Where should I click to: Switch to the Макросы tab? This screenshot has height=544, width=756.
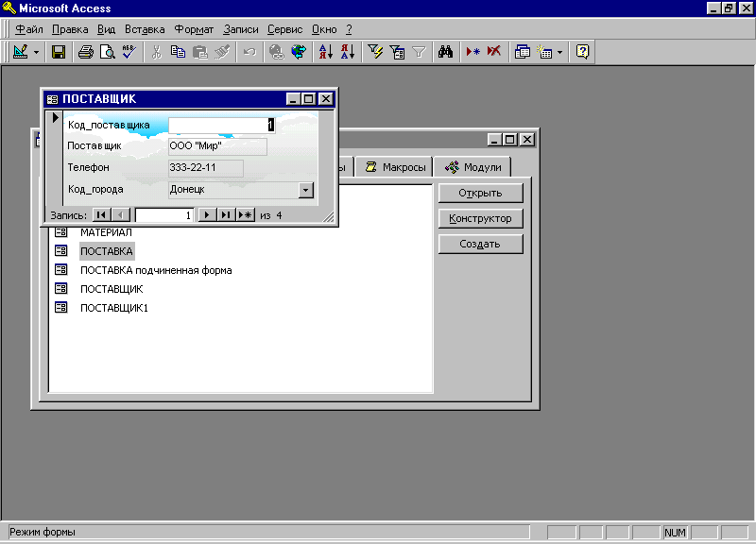395,167
